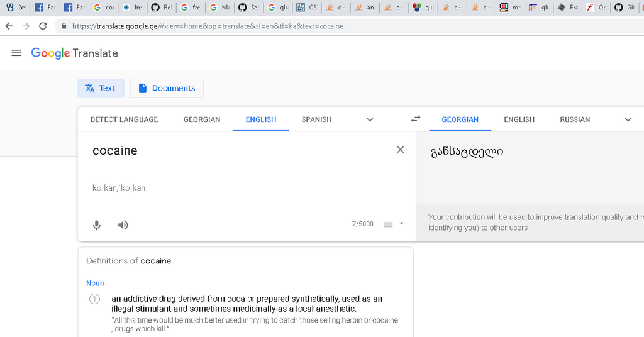Select Russian as target language
This screenshot has width=644, height=337.
point(575,119)
